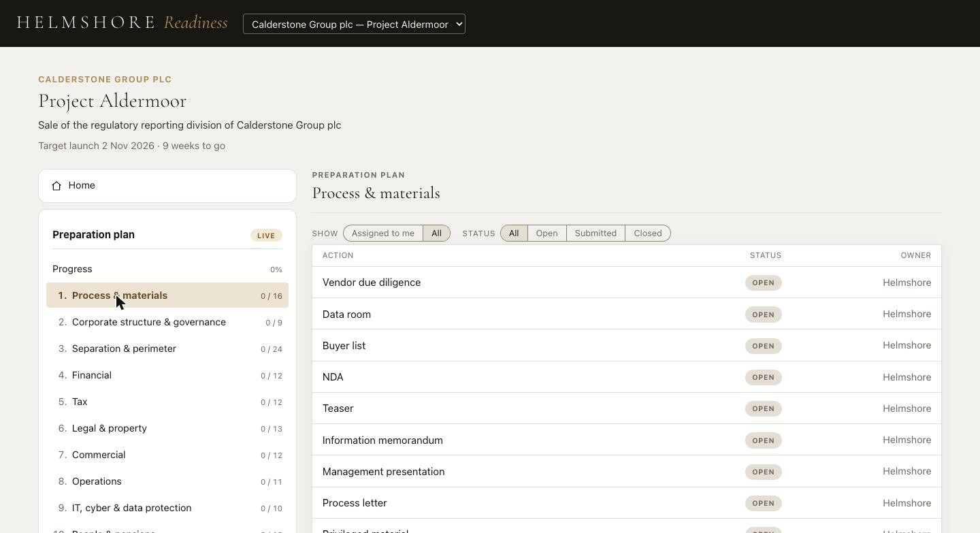Screen dimensions: 980x533
Task: Go to Home in sidebar
Action: coord(167,186)
